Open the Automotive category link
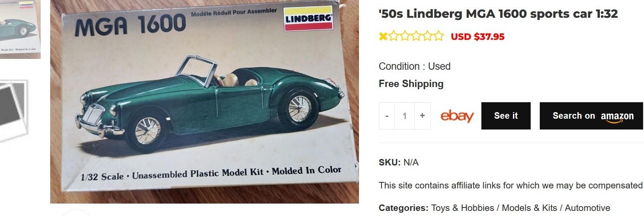Screen dimensions: 644x217 [x=587, y=208]
